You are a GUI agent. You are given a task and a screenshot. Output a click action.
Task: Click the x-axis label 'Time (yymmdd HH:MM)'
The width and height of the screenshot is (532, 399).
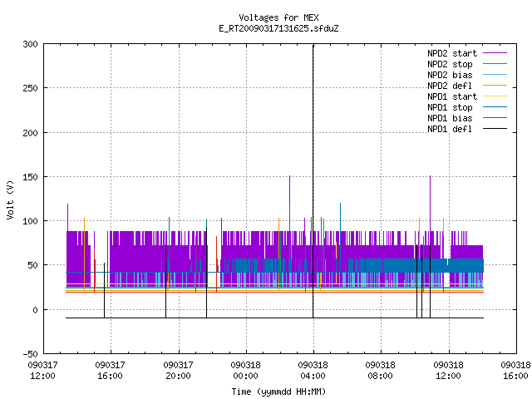278,392
